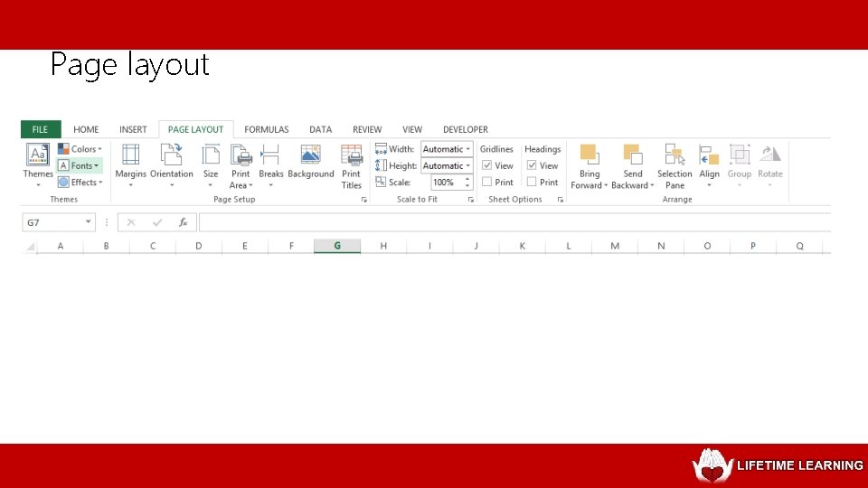
Task: Expand the Send Backward dropdown arrow
Action: [652, 186]
